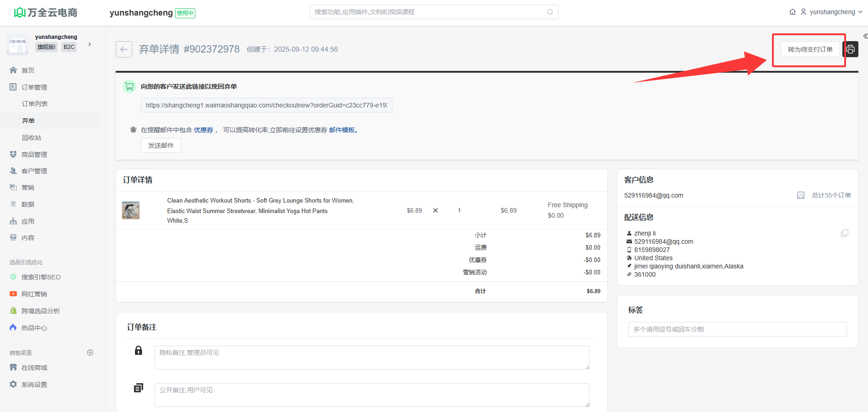Click the search magnifier icon
The image size is (868, 412).
point(550,12)
